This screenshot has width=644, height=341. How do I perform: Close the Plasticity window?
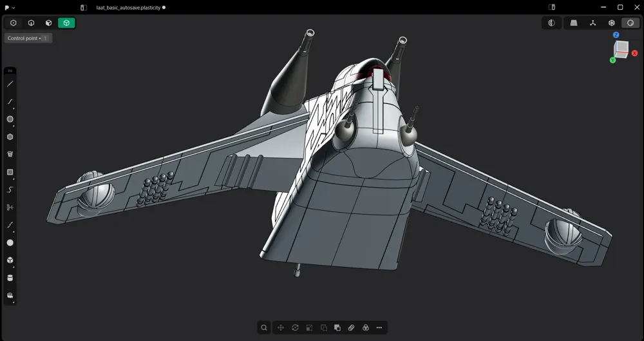click(x=637, y=7)
